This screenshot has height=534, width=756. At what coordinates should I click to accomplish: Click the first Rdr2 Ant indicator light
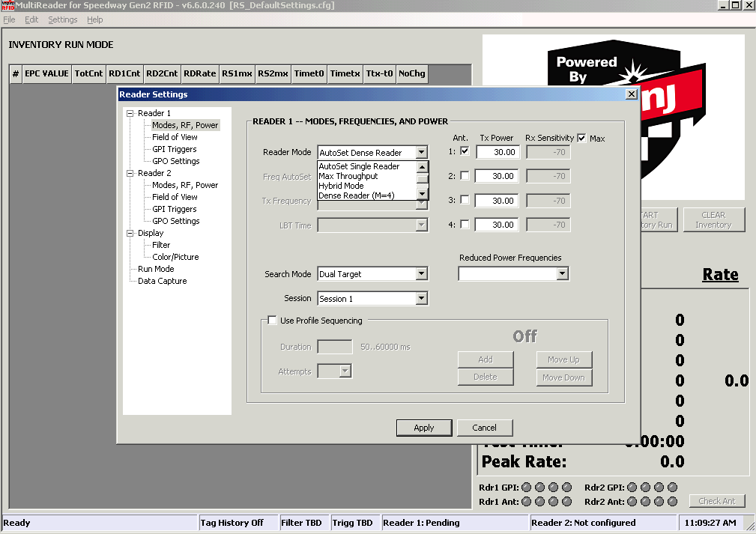pyautogui.click(x=632, y=500)
